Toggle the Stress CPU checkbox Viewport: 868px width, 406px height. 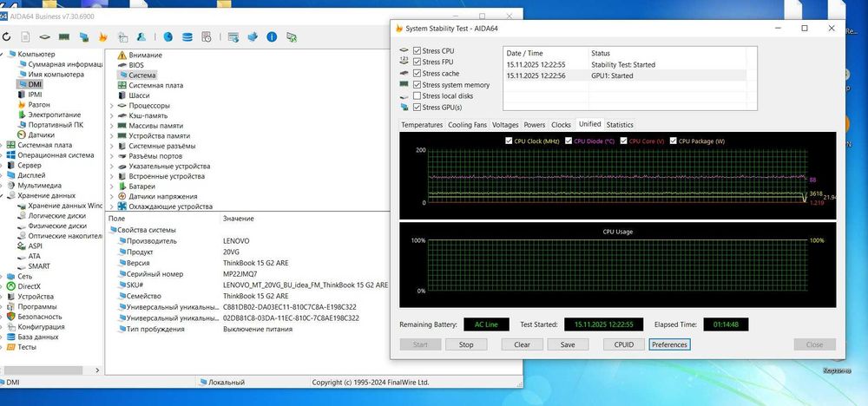(x=417, y=51)
